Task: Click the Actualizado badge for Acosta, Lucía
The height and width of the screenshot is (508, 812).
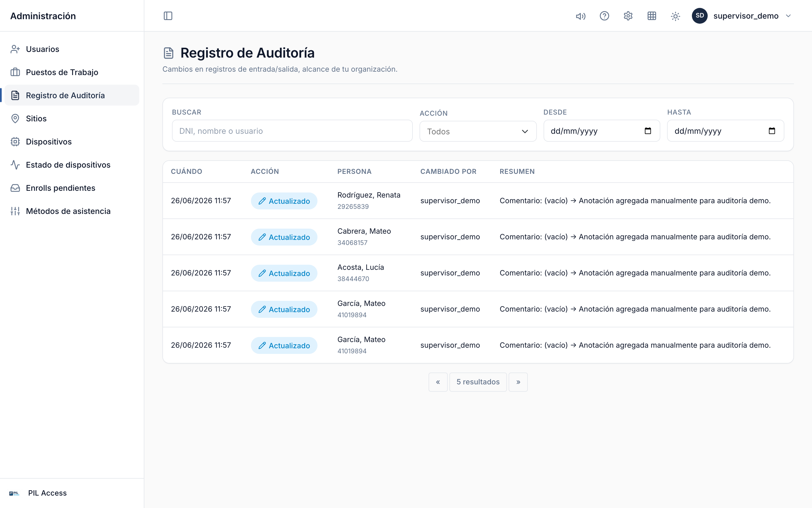Action: coord(284,273)
